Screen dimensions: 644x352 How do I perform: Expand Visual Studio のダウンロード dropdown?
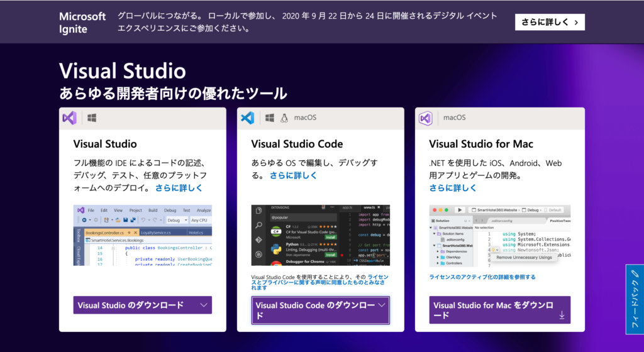[x=143, y=305]
